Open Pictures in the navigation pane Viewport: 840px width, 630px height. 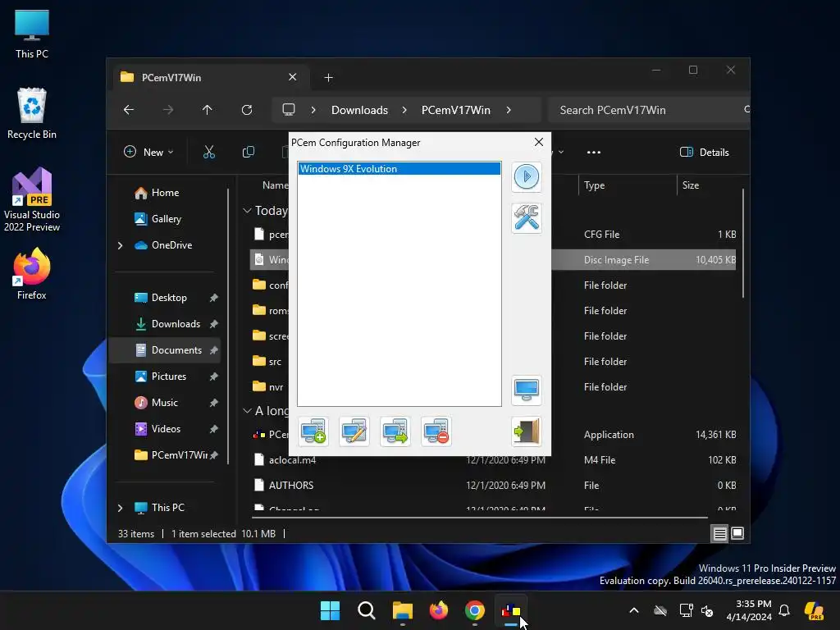click(x=169, y=376)
